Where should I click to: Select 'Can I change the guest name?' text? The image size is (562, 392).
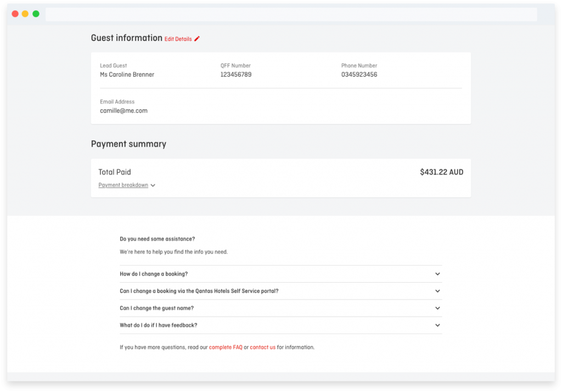pos(156,308)
